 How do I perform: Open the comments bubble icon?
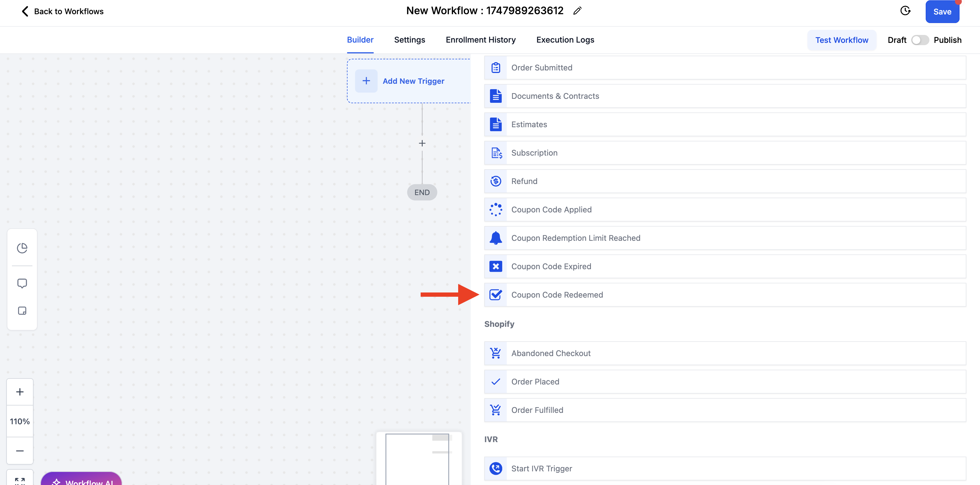tap(22, 283)
